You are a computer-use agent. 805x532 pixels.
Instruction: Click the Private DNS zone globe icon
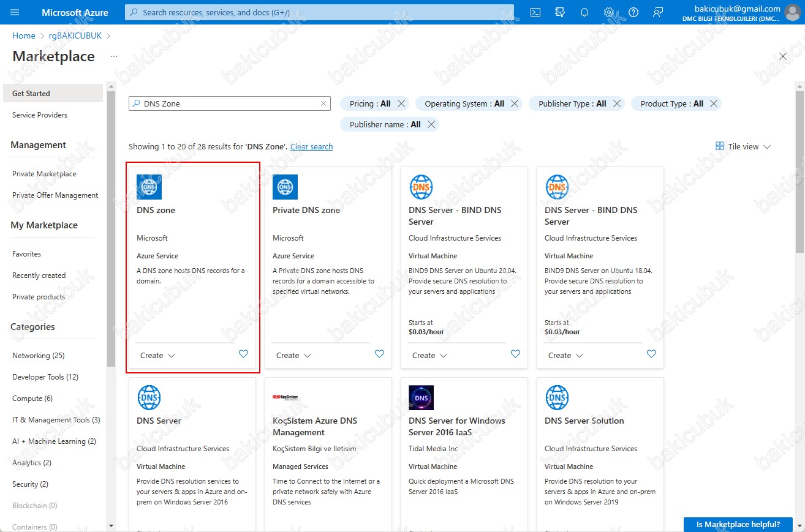pos(285,187)
